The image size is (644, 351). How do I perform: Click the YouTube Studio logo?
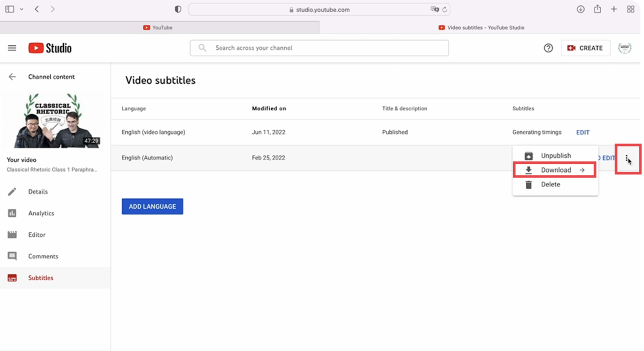tap(50, 48)
